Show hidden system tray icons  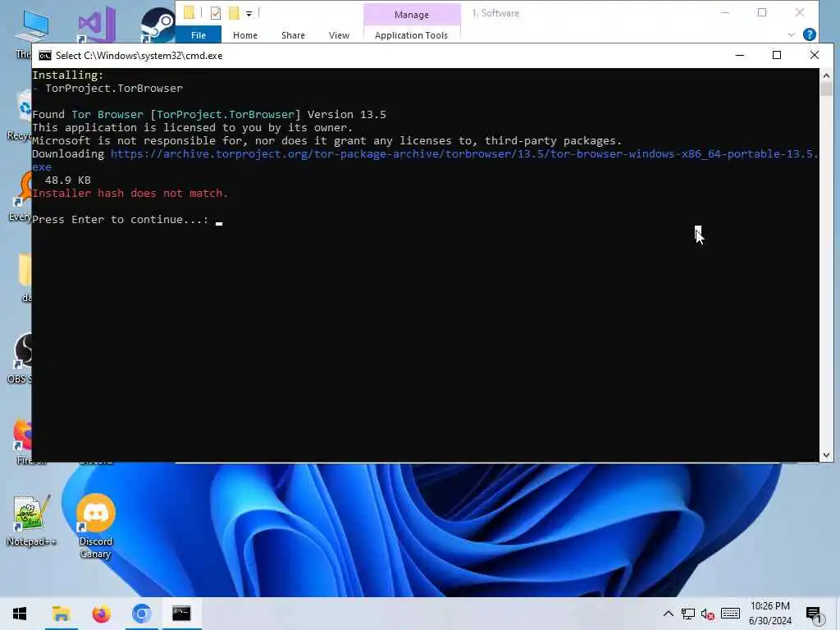click(x=668, y=614)
